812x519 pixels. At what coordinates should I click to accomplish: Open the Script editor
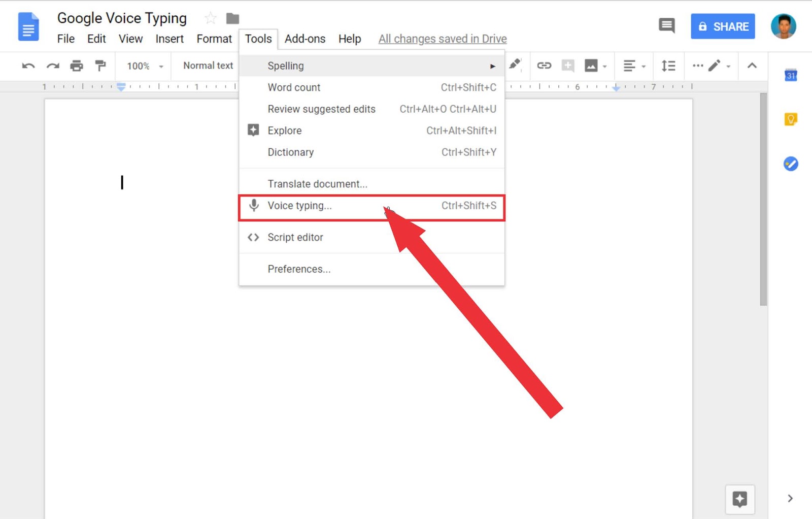(371, 237)
